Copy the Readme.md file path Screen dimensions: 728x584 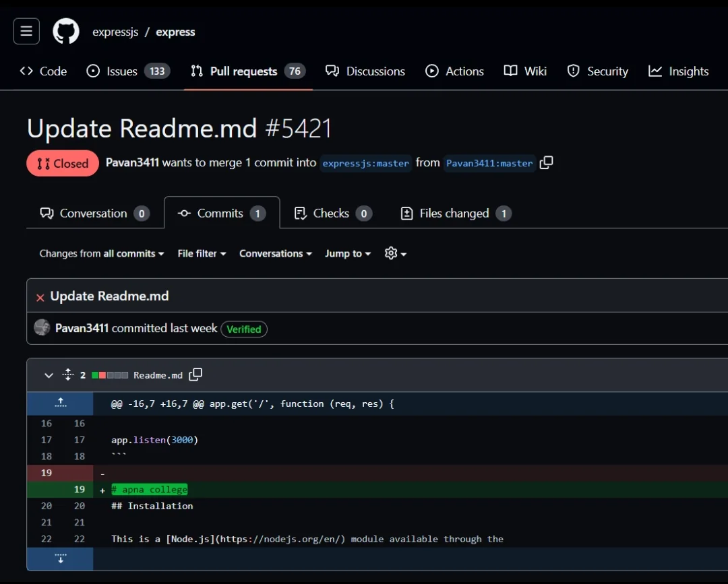(195, 375)
